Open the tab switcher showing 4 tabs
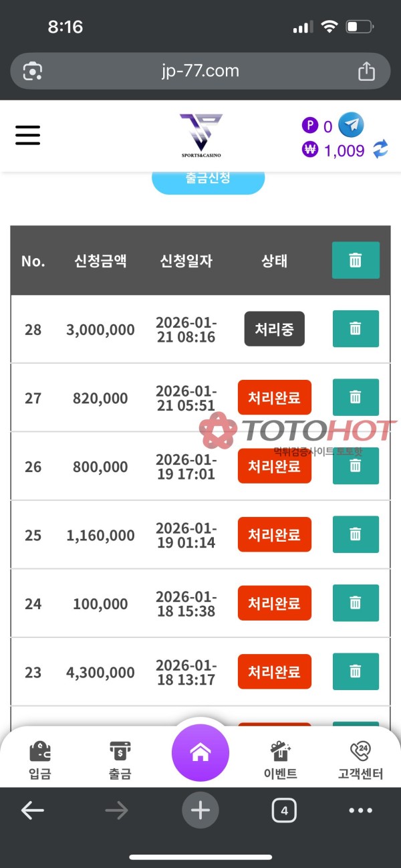The image size is (401, 868). (283, 810)
